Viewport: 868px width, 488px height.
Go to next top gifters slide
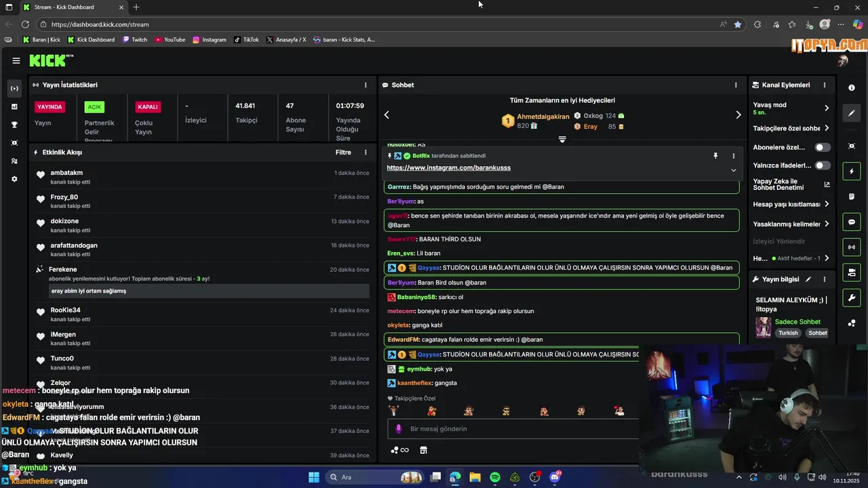[738, 115]
